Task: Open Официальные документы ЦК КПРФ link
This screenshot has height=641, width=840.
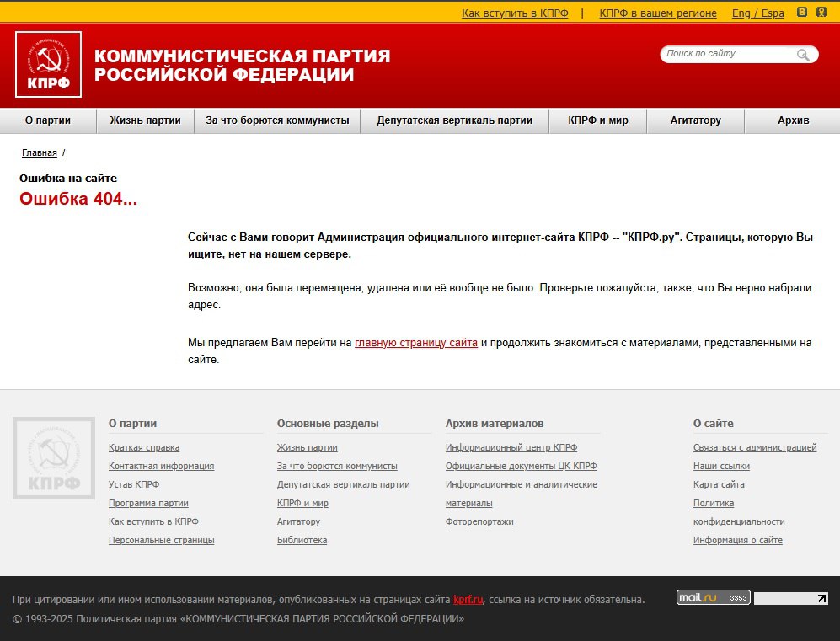Action: click(521, 466)
